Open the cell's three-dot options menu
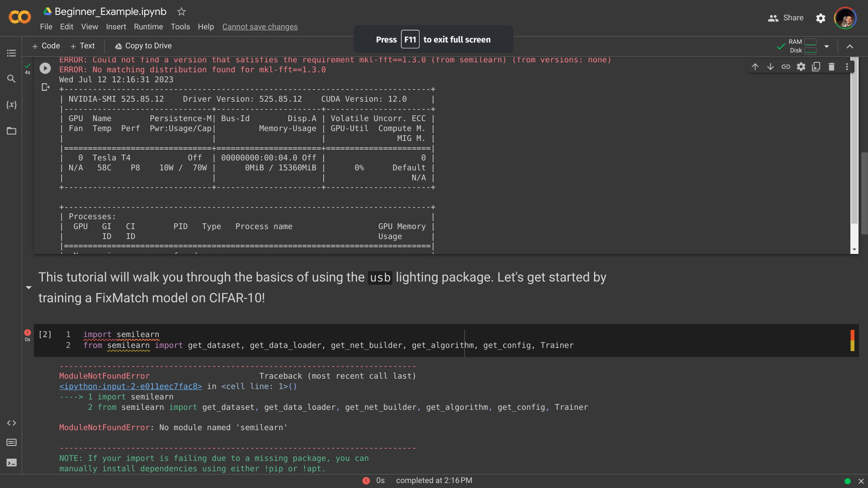Viewport: 868px width, 488px height. pos(847,66)
